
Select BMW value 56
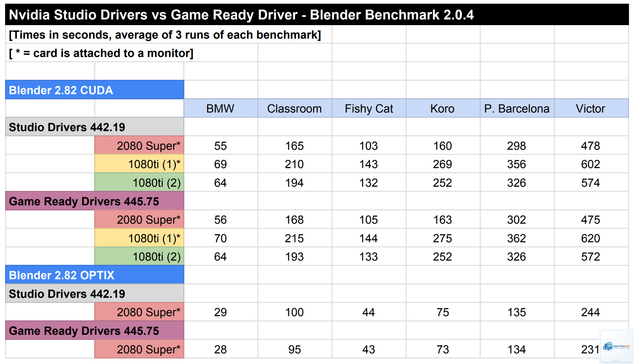(x=220, y=220)
